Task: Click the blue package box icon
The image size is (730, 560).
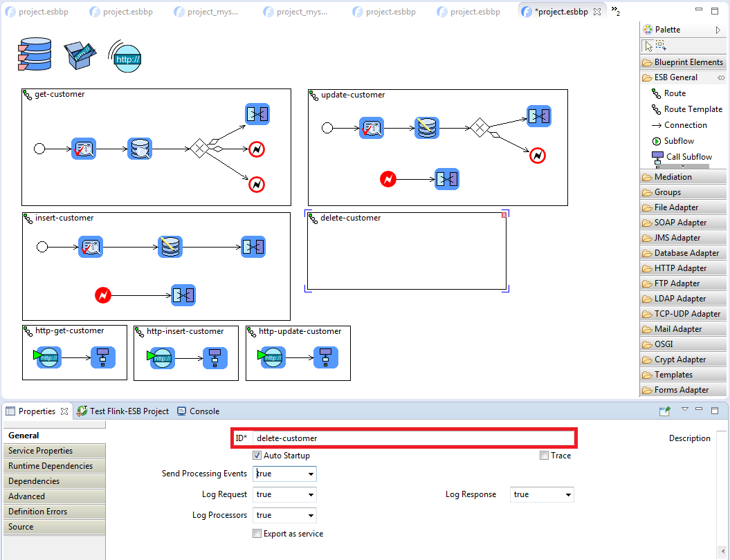Action: tap(80, 55)
